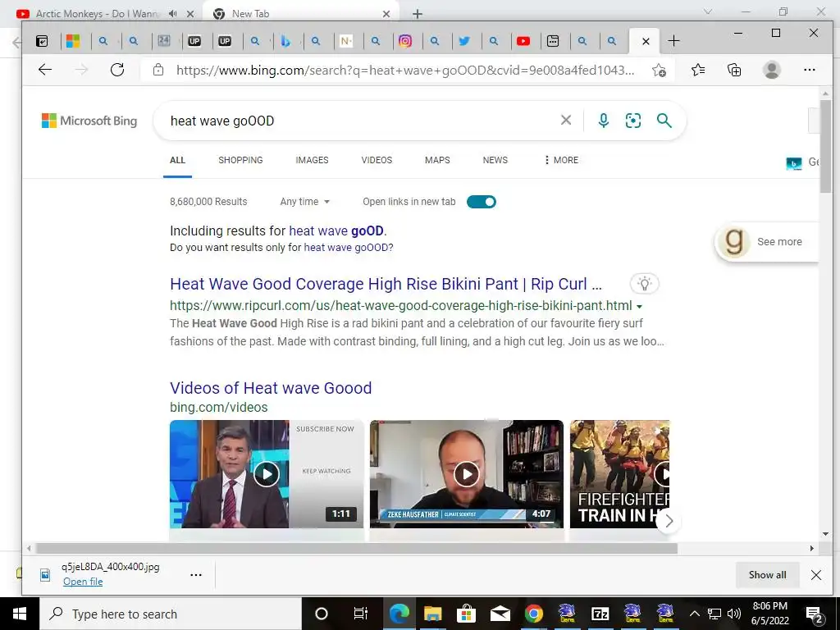
Task: Submit the query with the magnifier icon
Action: 664,121
